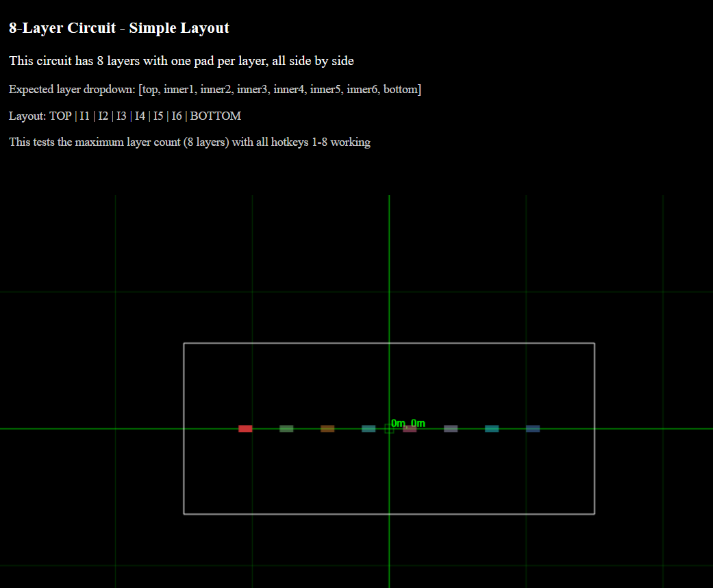The image size is (713, 588).
Task: Select the teal inner3 pad left of origin
Action: coord(368,429)
